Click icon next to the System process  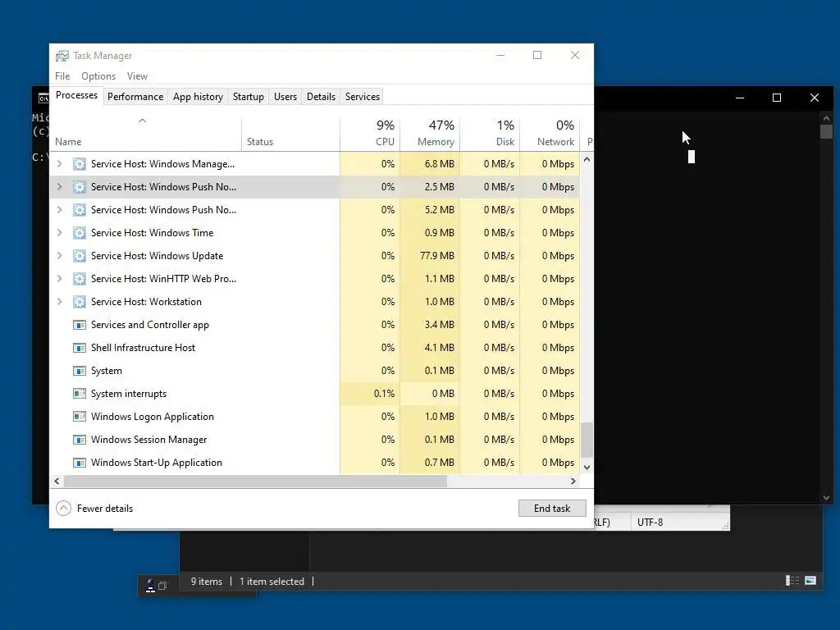coord(80,372)
